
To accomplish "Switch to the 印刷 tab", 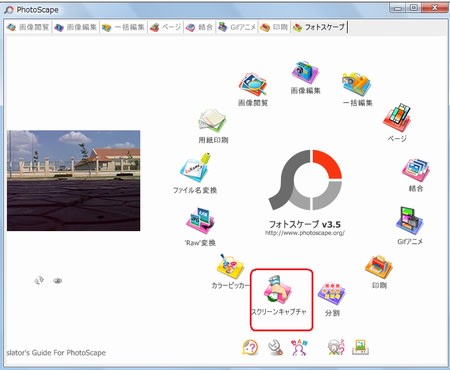I will pyautogui.click(x=274, y=27).
